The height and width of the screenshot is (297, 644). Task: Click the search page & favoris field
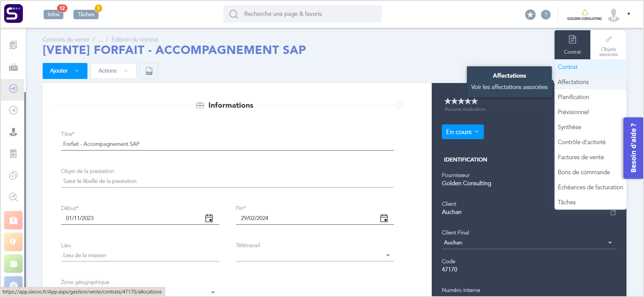[x=302, y=14]
